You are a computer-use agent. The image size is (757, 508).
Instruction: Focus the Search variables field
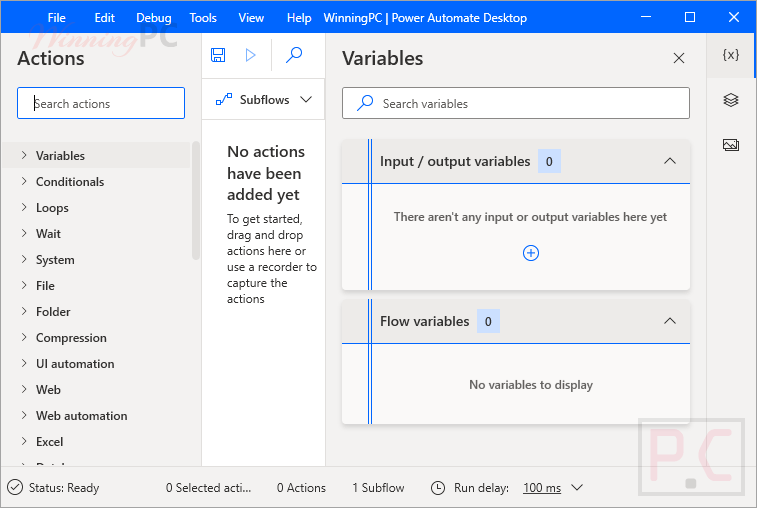[516, 103]
